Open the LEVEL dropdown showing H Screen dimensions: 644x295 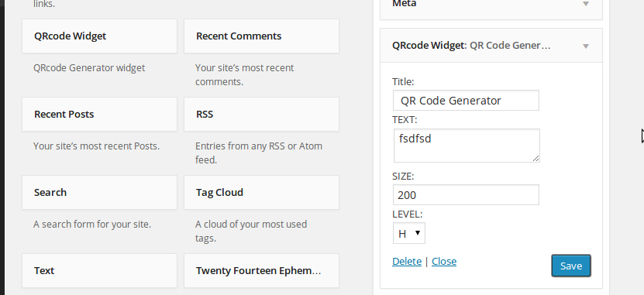click(x=409, y=233)
